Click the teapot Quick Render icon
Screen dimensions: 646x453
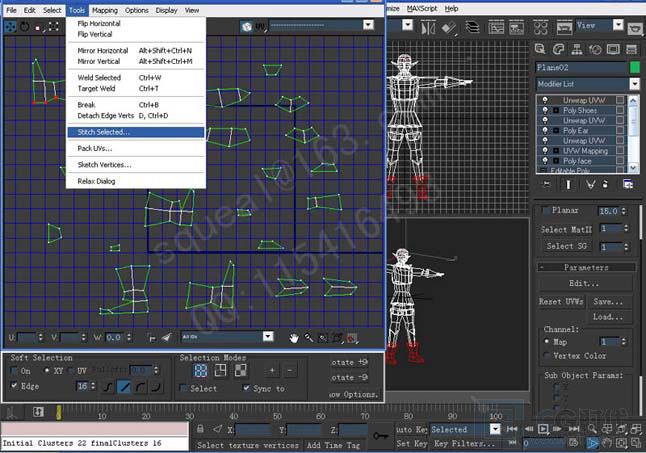[x=636, y=28]
